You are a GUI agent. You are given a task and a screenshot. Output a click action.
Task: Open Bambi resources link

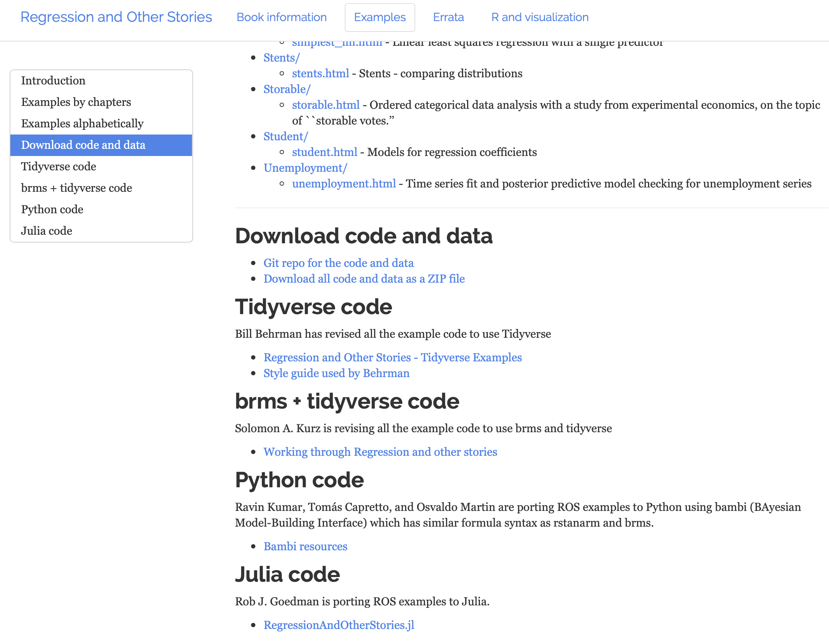pos(305,546)
